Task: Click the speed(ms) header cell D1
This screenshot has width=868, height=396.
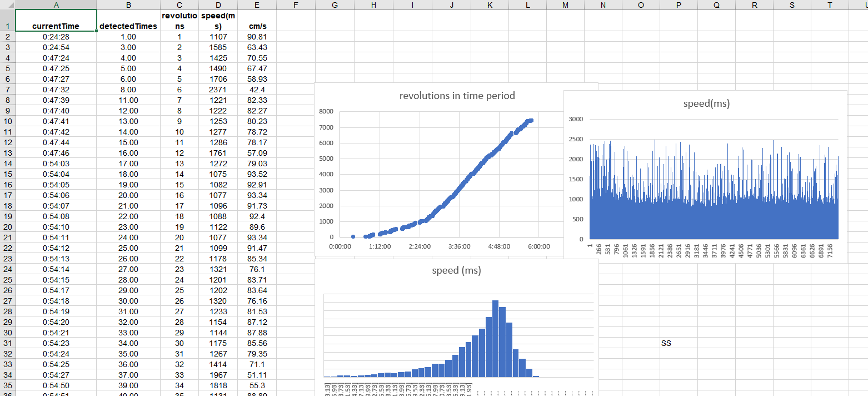Action: [217, 21]
